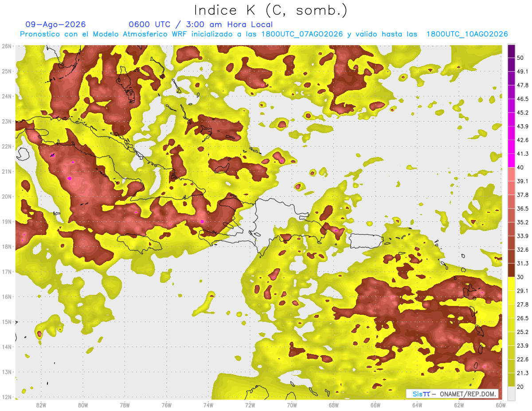The height and width of the screenshot is (411, 532).
Task: Click the color bar value "47.8"
Action: [523, 85]
